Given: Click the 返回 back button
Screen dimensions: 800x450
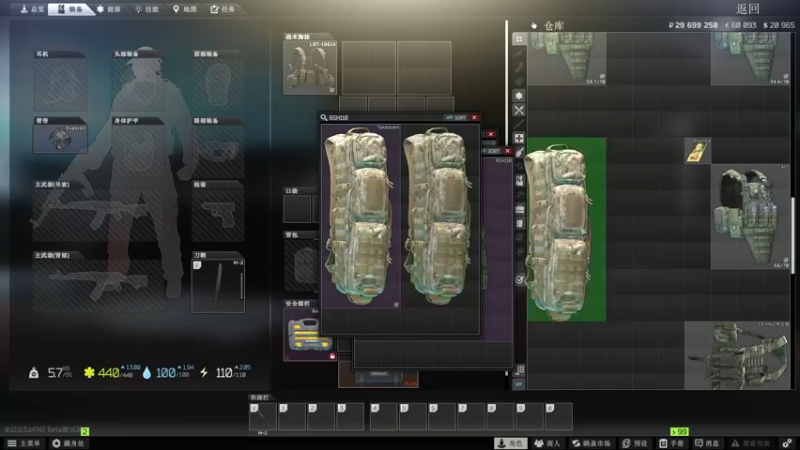Looking at the screenshot, I should [747, 9].
